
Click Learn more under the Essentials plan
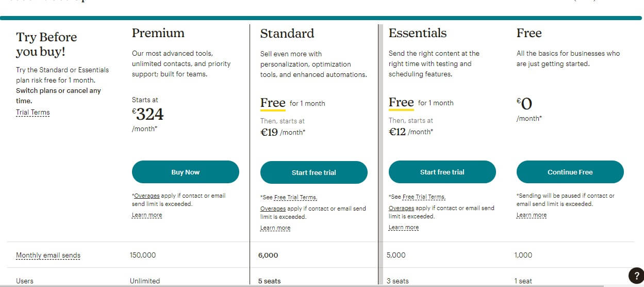pos(404,228)
